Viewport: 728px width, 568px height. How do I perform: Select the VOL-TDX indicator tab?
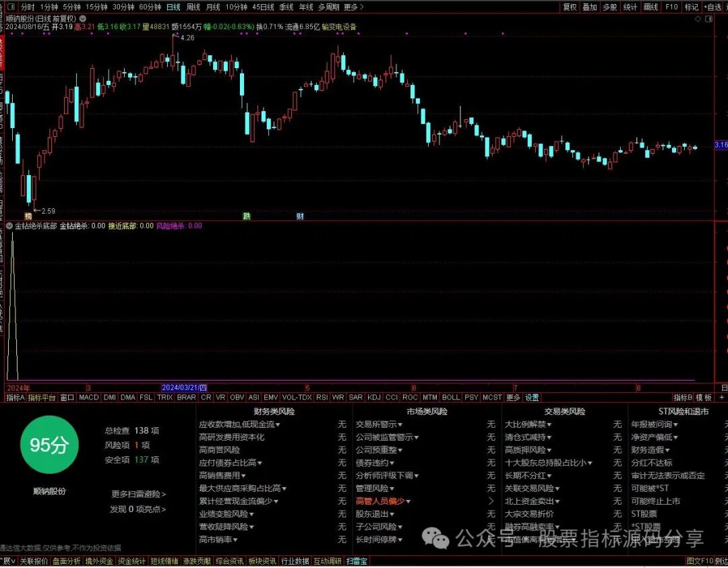(297, 398)
